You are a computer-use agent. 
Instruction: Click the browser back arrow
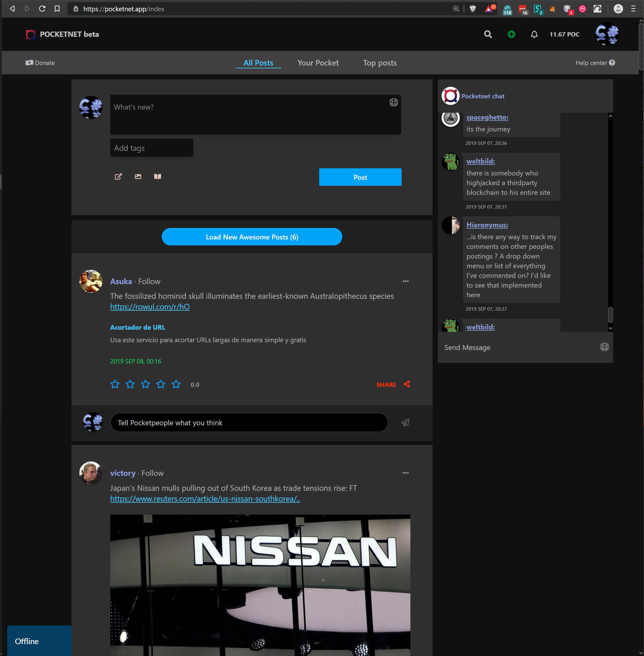pos(12,9)
